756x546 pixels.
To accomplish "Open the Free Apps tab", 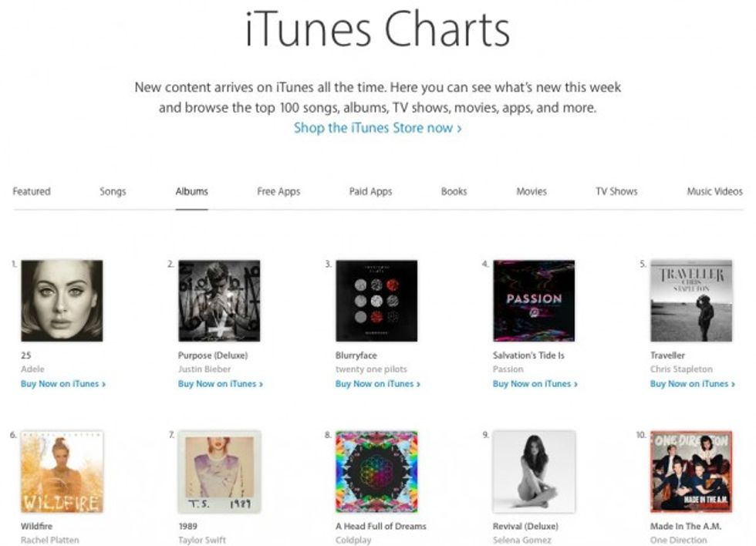I will pos(278,191).
